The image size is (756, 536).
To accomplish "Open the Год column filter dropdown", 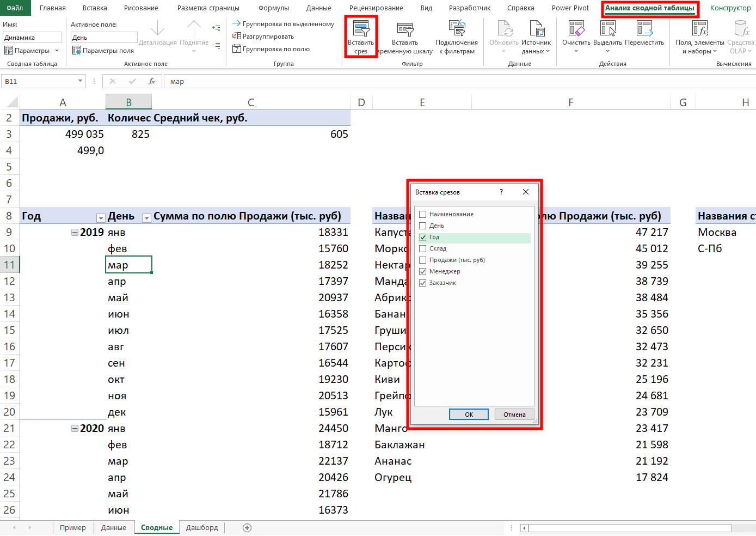I will 101,218.
